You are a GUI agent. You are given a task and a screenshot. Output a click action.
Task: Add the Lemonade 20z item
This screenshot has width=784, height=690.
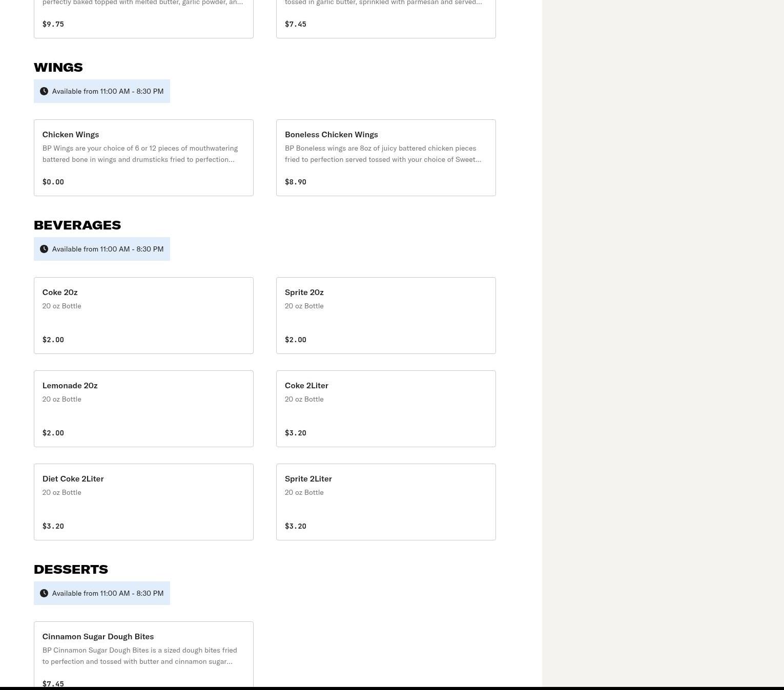[x=143, y=409]
